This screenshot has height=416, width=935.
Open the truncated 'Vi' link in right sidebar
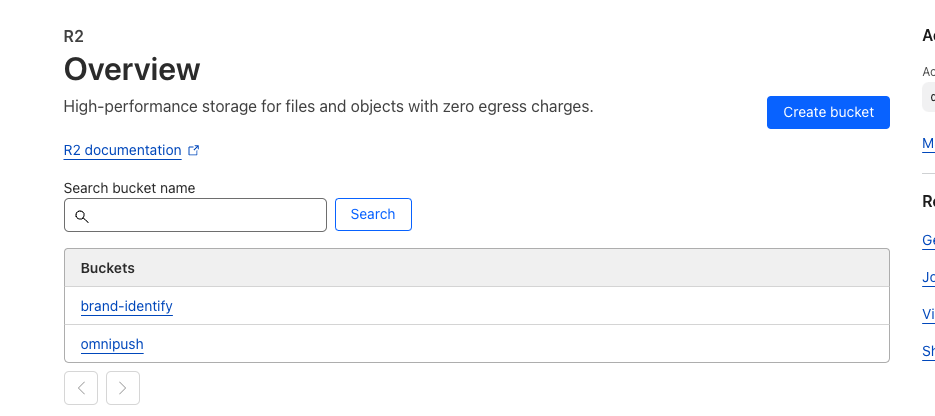coord(928,315)
